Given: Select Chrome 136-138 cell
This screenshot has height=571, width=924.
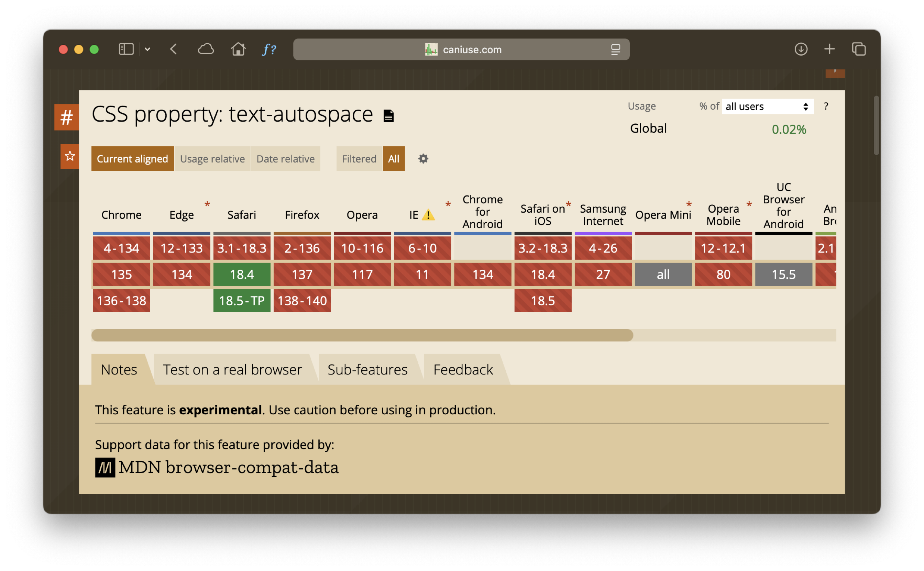Looking at the screenshot, I should coord(121,301).
